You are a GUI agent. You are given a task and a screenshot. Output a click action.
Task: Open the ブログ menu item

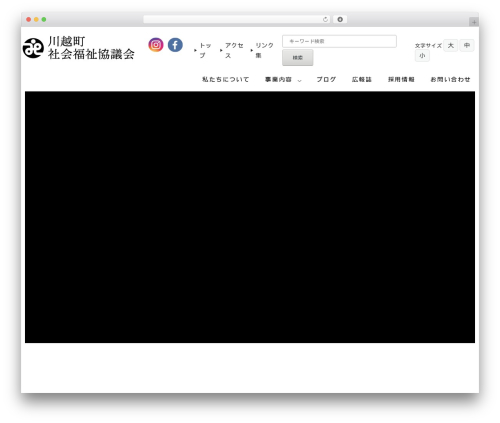[326, 79]
